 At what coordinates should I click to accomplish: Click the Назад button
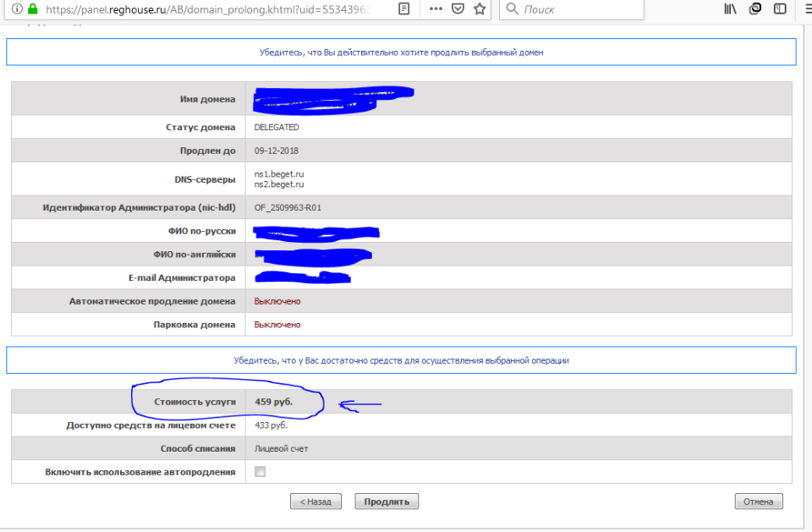click(x=315, y=502)
